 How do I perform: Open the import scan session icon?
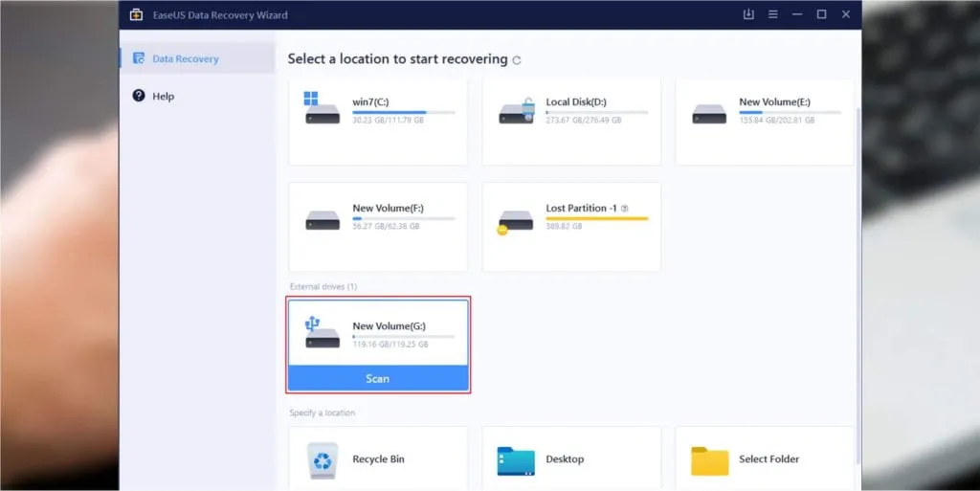click(x=748, y=13)
